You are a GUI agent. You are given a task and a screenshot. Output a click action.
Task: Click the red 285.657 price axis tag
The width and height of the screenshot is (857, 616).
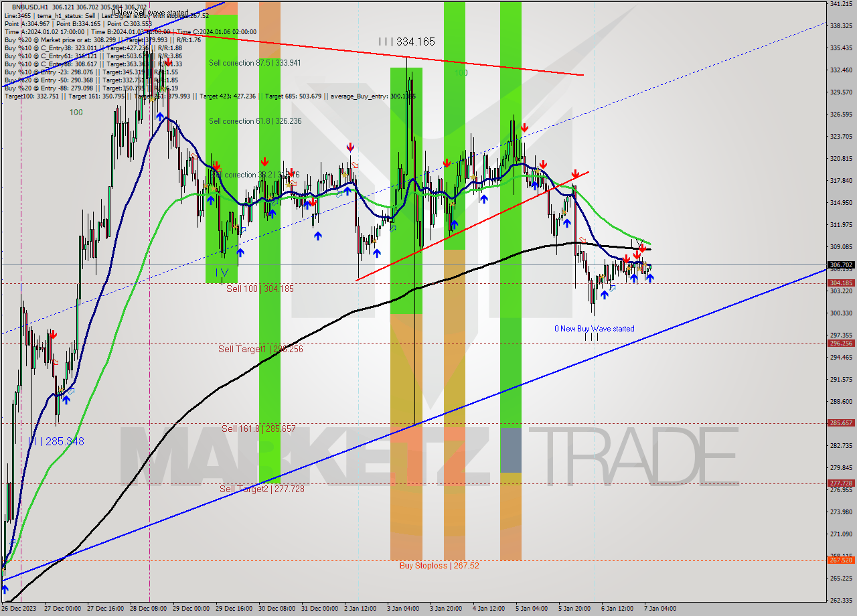pos(841,423)
